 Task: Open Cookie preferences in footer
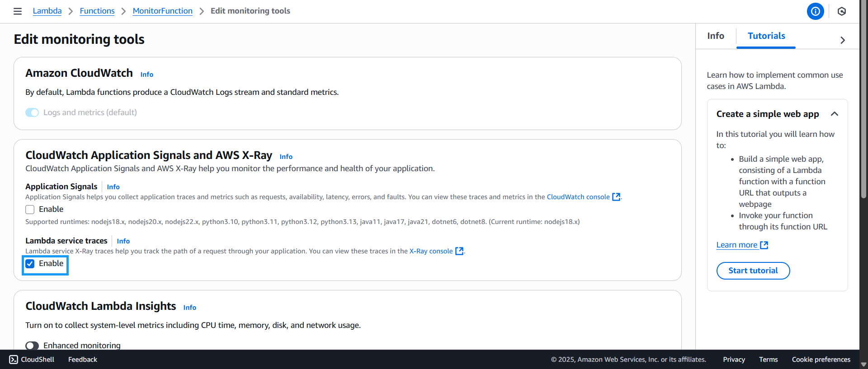click(x=821, y=360)
